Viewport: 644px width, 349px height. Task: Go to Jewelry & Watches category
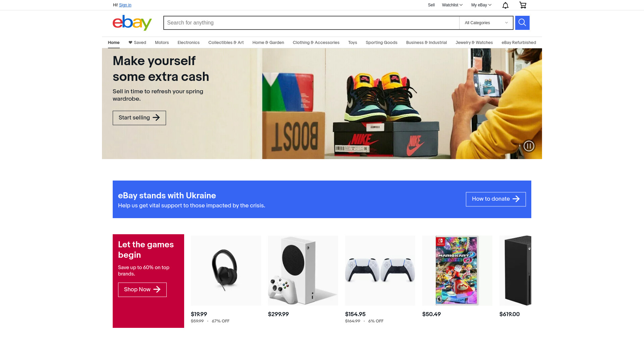[x=474, y=43]
